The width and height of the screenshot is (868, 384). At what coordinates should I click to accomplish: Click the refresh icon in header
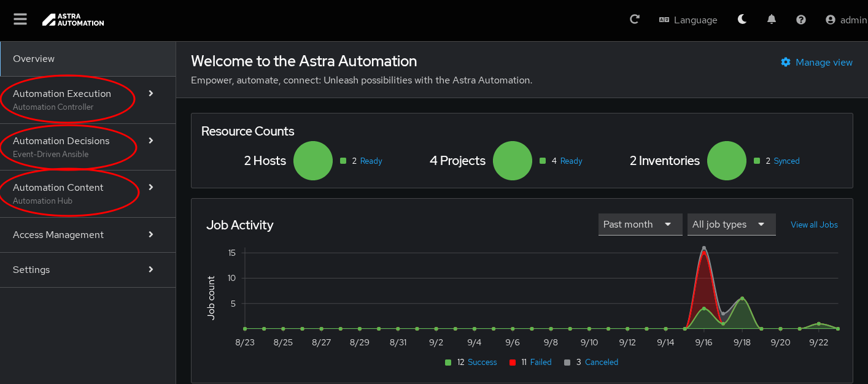click(635, 20)
